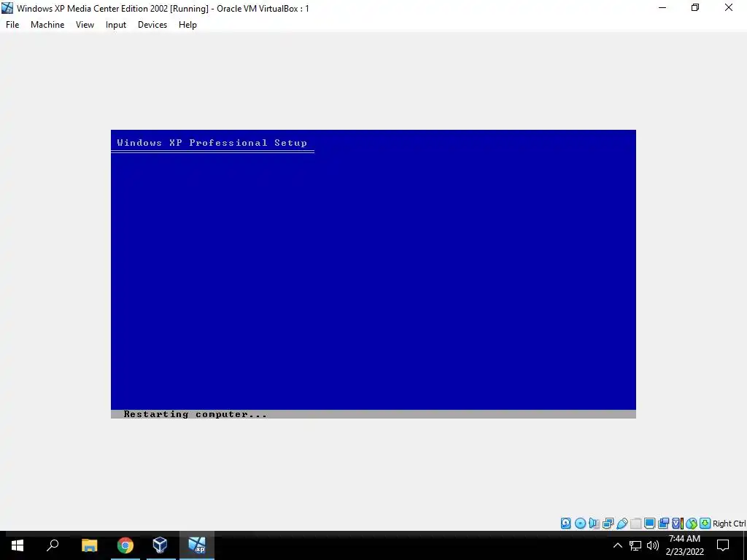Image resolution: width=747 pixels, height=560 pixels.
Task: Click inside the blue XP Setup screen
Action: (x=373, y=274)
